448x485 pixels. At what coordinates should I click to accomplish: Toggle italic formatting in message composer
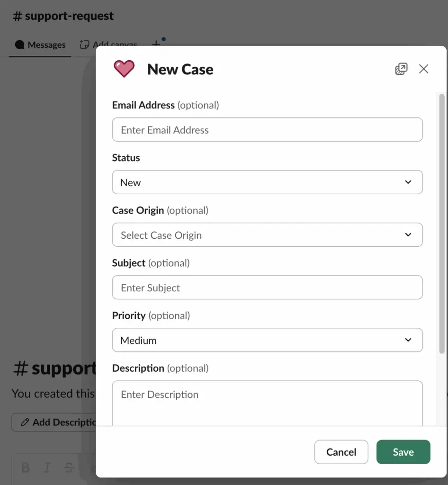47,467
